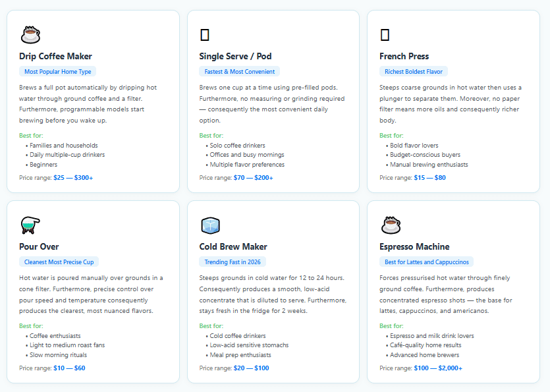The width and height of the screenshot is (550, 392).
Task: Click the Drip Coffee Maker description paragraph
Action: tap(88, 104)
